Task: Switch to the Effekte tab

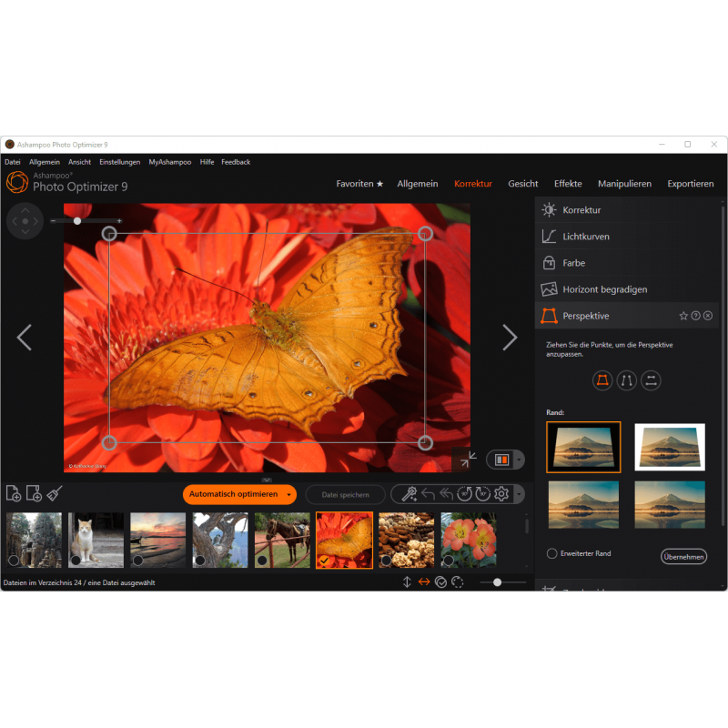Action: pyautogui.click(x=568, y=184)
